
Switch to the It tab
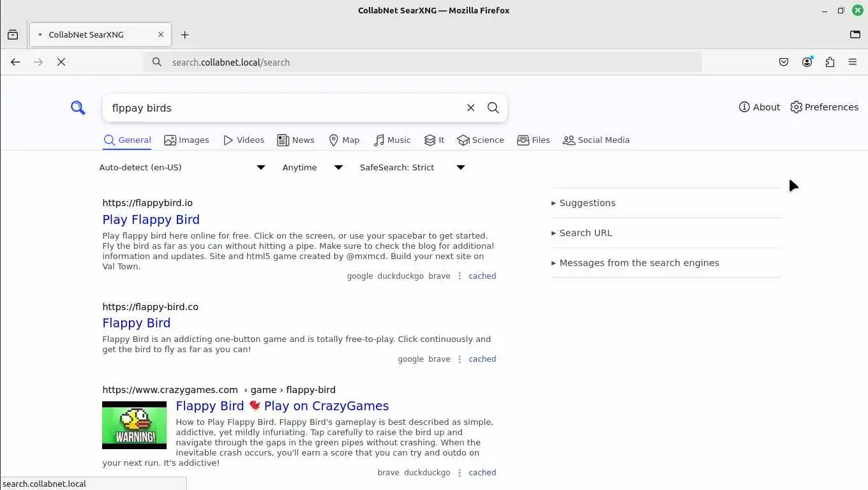(x=434, y=140)
